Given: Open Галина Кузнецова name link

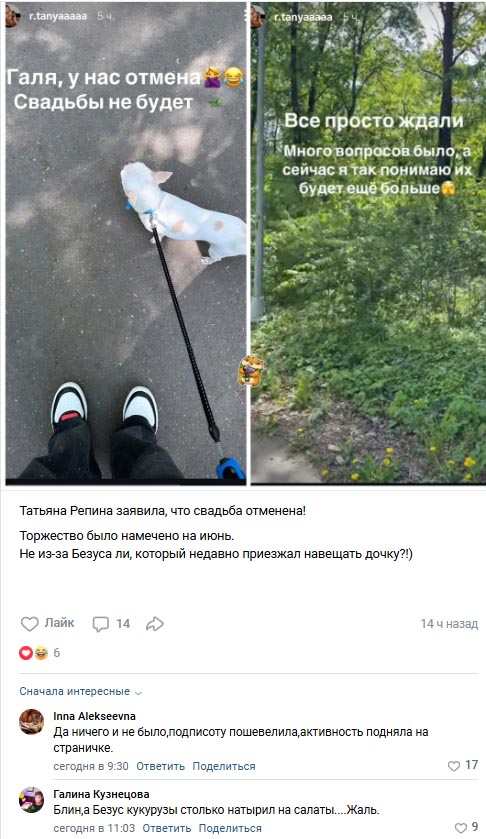Looking at the screenshot, I should (101, 794).
